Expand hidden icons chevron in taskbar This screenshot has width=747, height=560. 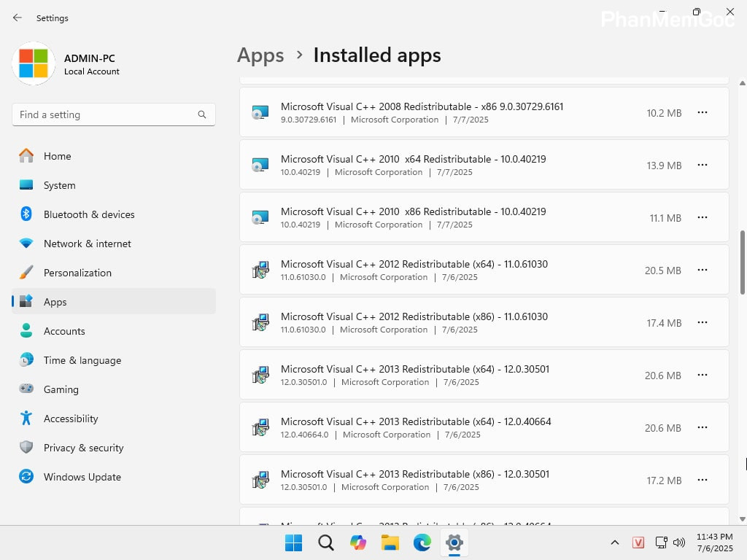point(615,542)
